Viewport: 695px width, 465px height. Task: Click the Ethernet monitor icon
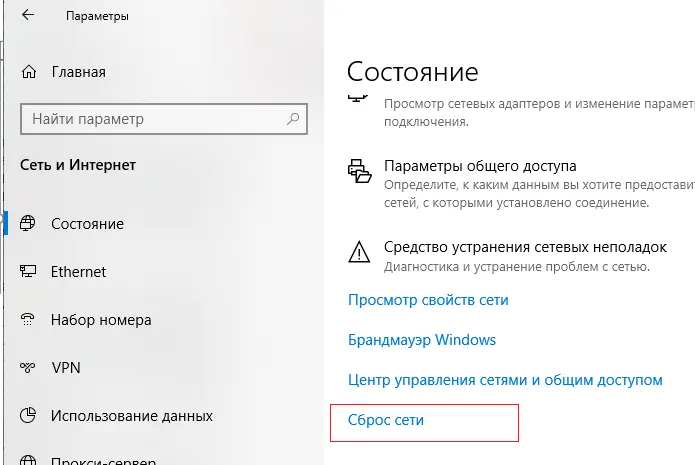click(27, 271)
